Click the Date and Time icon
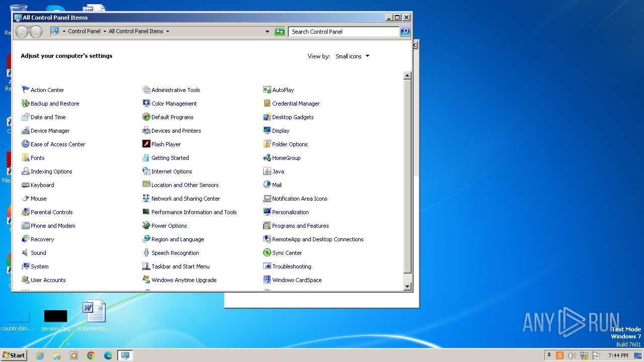Screen dimensions: 644x362 26,117
